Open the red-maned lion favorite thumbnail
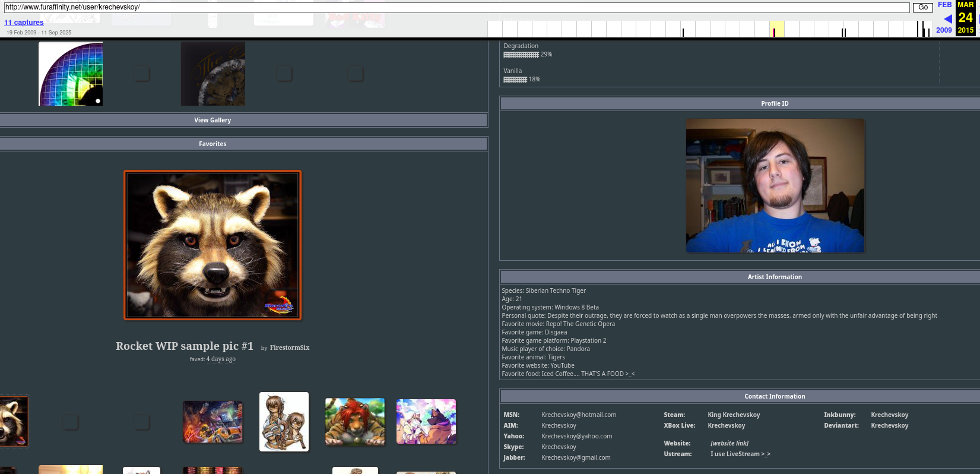Screen dimensions: 980x474 tap(355, 422)
